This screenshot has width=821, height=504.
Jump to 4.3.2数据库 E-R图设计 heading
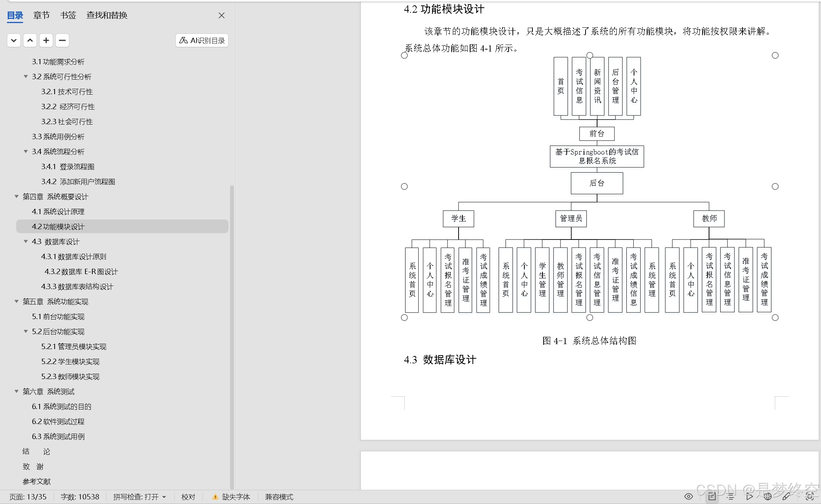coord(81,272)
